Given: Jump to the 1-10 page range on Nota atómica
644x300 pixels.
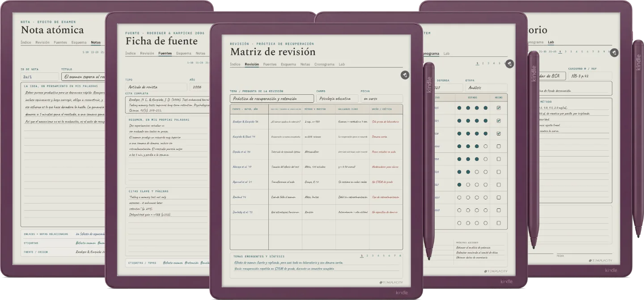Looking at the screenshot, I should pyautogui.click(x=85, y=52).
